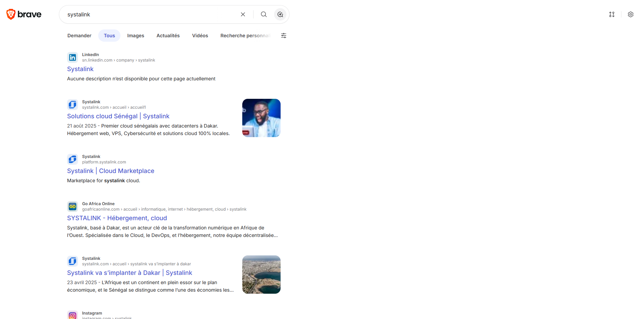Viewport: 644px width, 319px height.
Task: Click 'Marketplace for systalink cloud.' snippet
Action: 104,181
